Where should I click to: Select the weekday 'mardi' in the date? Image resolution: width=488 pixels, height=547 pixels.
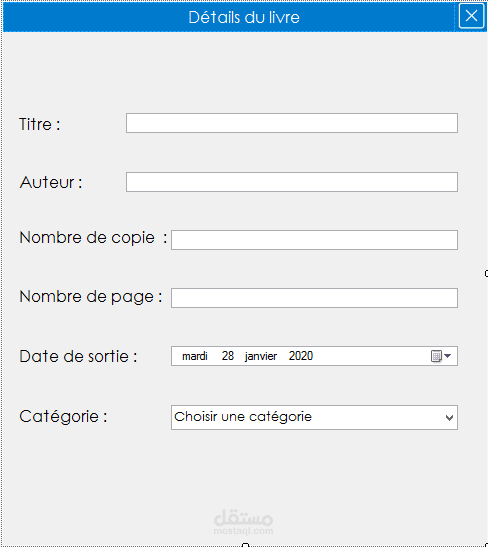[x=195, y=356]
